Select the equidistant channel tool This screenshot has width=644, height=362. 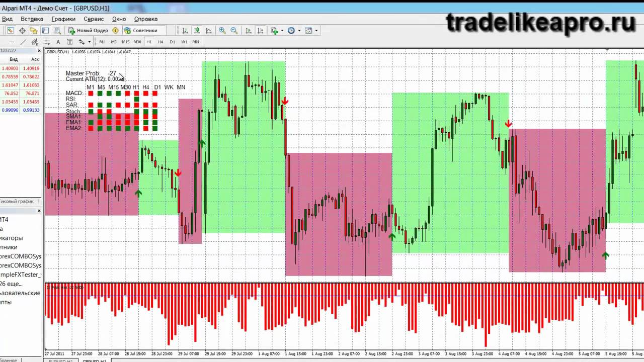click(35, 42)
